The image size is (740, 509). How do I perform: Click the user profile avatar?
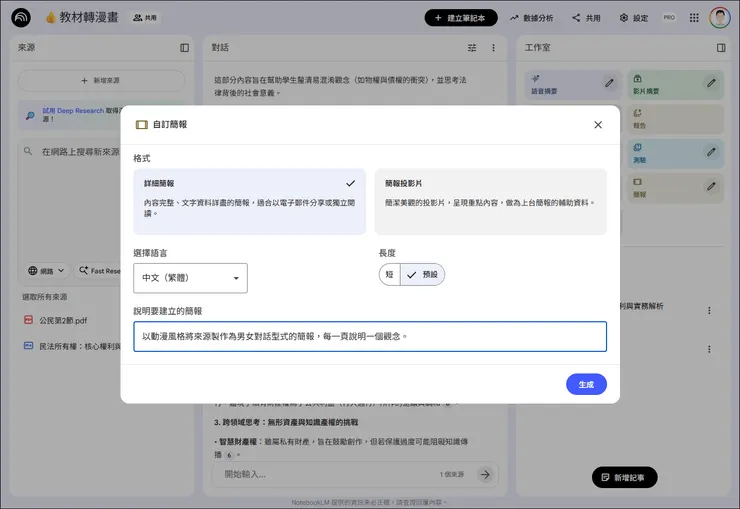point(720,18)
